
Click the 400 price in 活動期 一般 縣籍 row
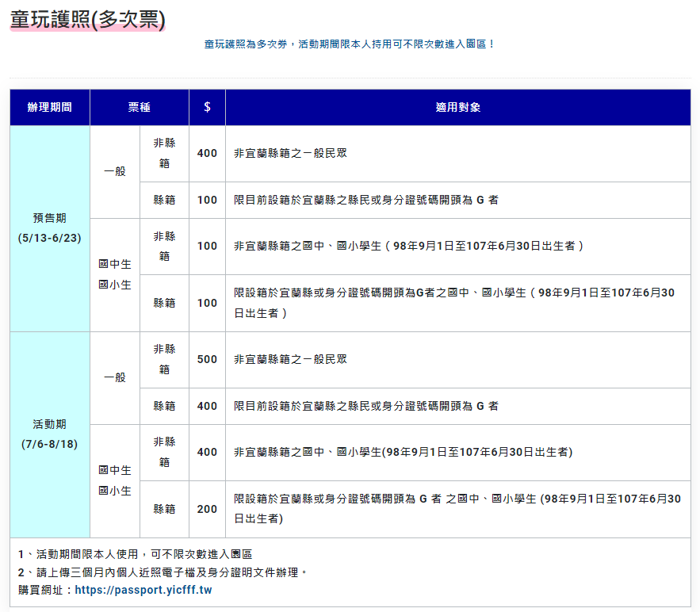[x=207, y=406]
